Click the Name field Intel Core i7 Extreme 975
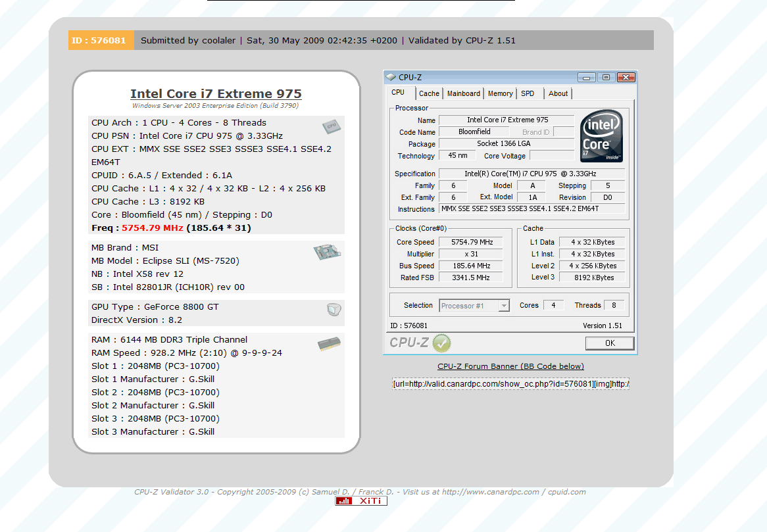Image resolution: width=767 pixels, height=532 pixels. (507, 120)
